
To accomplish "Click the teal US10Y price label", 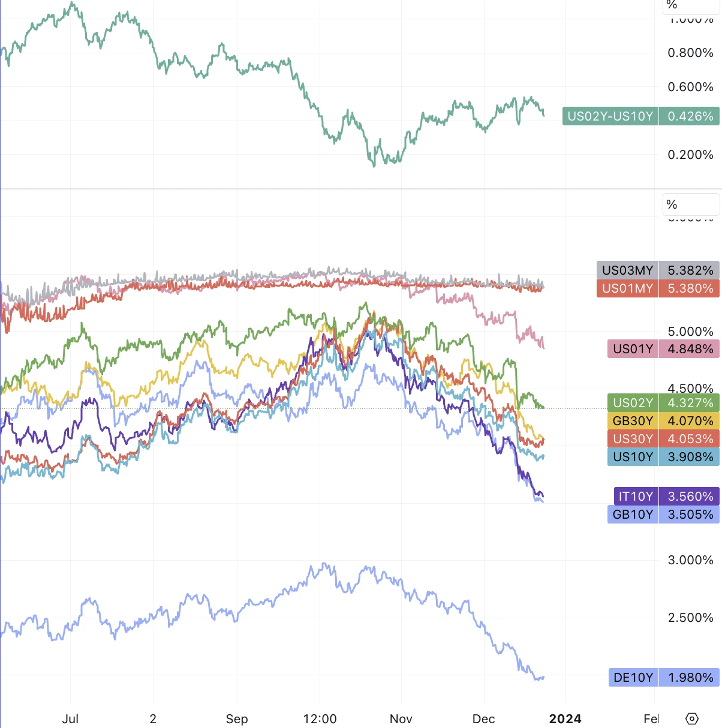I will (x=663, y=457).
